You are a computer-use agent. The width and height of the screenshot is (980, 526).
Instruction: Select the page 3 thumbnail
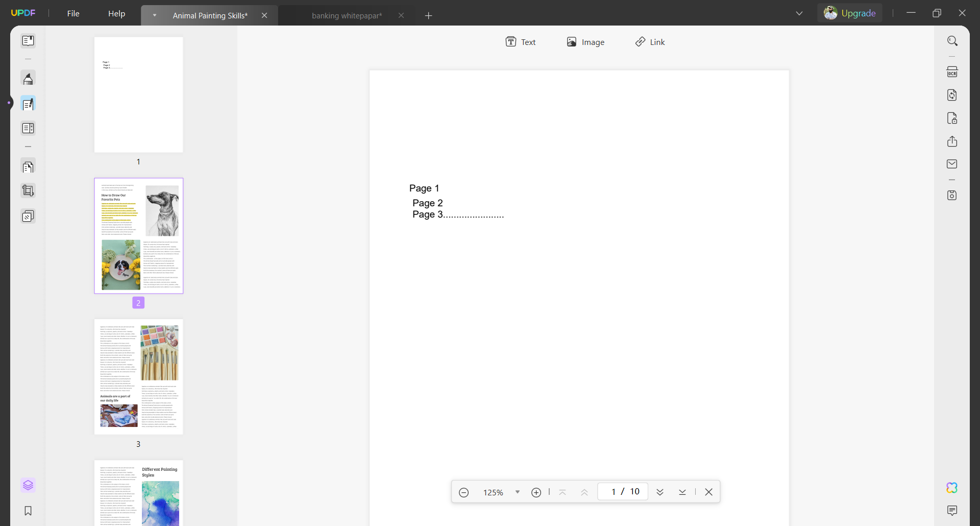[138, 376]
